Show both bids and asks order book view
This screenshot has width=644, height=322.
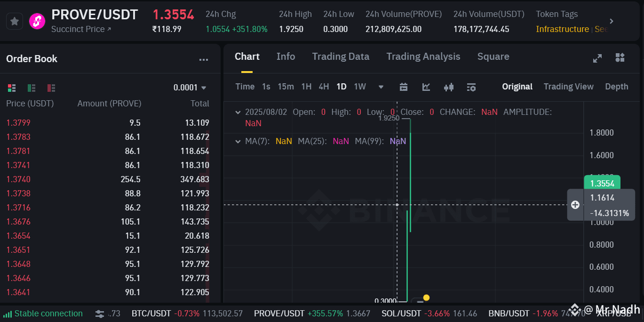pyautogui.click(x=12, y=88)
